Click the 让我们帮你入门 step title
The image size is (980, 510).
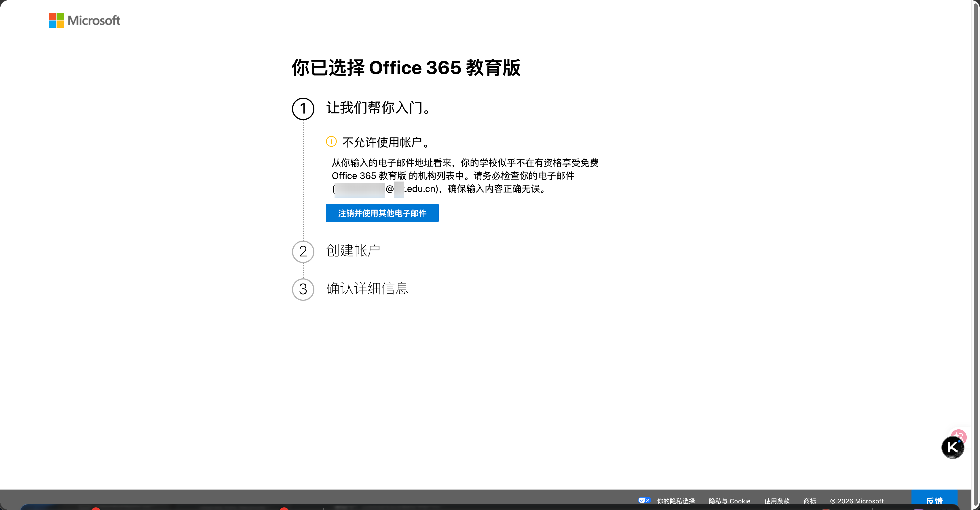(379, 108)
